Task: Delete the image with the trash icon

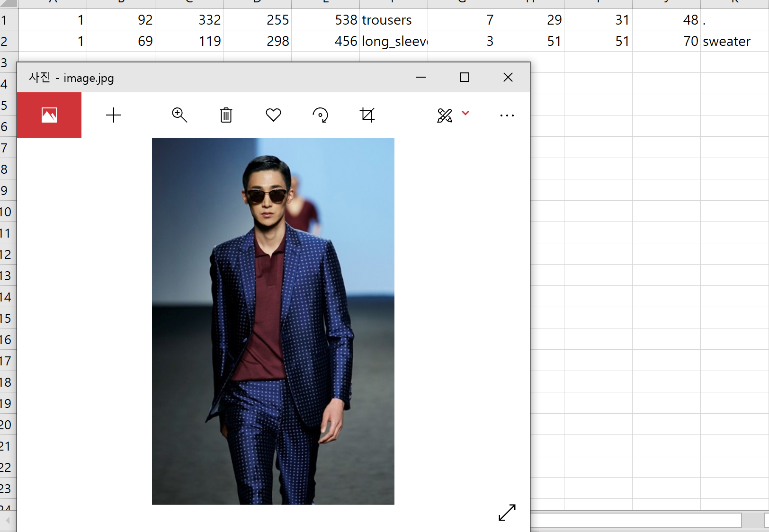Action: 226,115
